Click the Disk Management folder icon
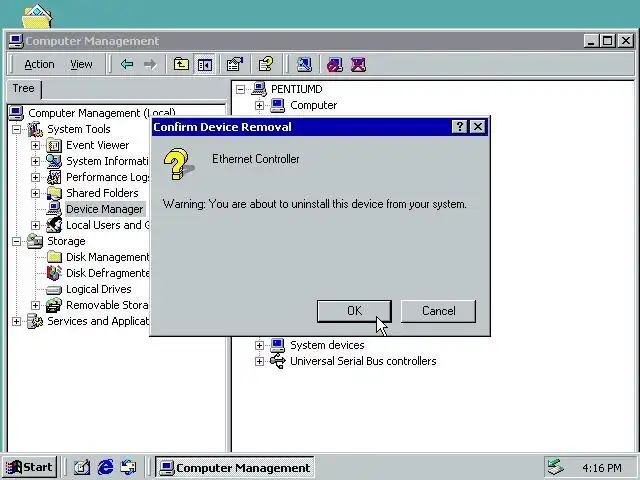 (54, 257)
